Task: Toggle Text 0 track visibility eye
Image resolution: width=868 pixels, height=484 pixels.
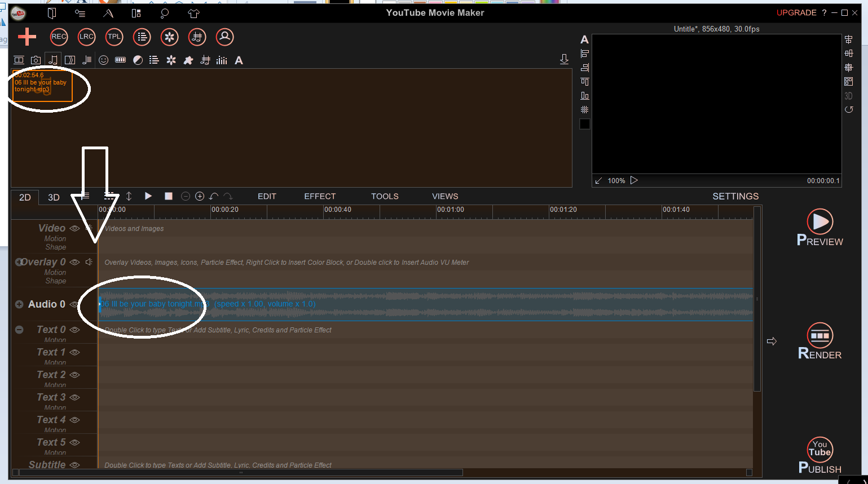Action: click(74, 330)
